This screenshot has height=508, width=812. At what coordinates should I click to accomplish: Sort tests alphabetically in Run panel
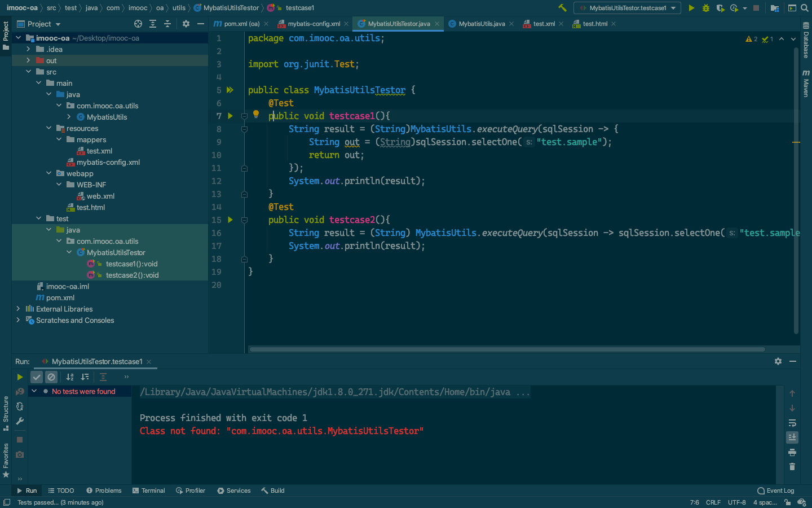[70, 377]
